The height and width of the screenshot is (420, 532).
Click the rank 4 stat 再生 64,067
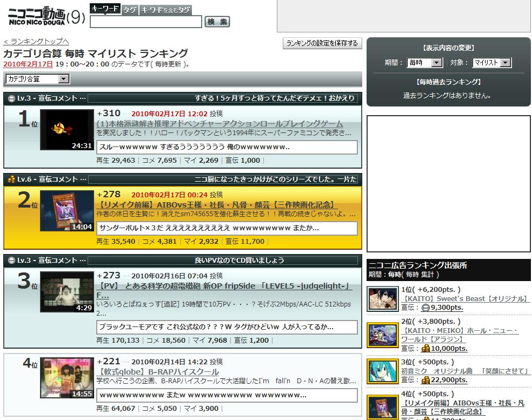coord(116,409)
